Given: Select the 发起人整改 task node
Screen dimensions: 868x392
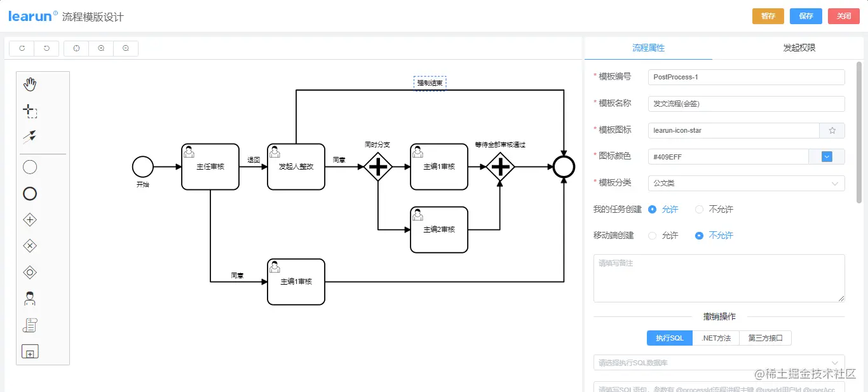Looking at the screenshot, I should click(296, 166).
